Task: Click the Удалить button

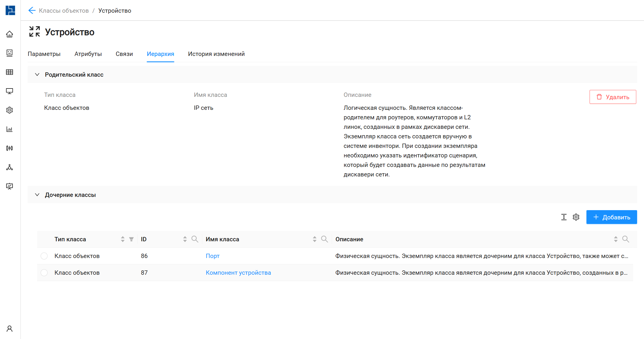Action: click(613, 97)
